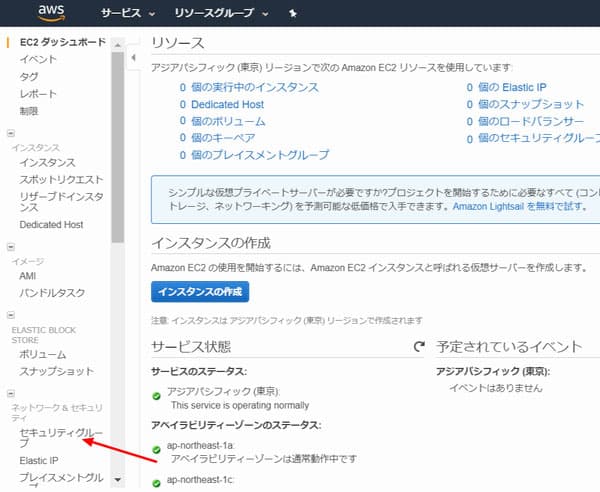This screenshot has height=492, width=600.
Task: Click the イベントはありません text
Action: click(496, 388)
